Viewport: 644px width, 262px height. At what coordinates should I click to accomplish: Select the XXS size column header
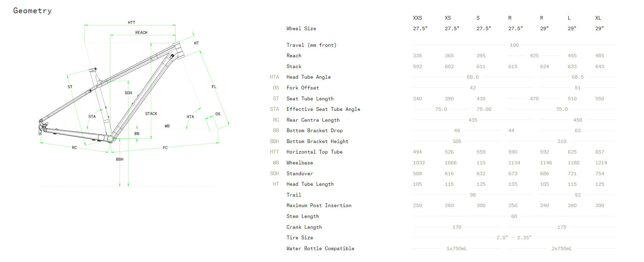point(417,18)
